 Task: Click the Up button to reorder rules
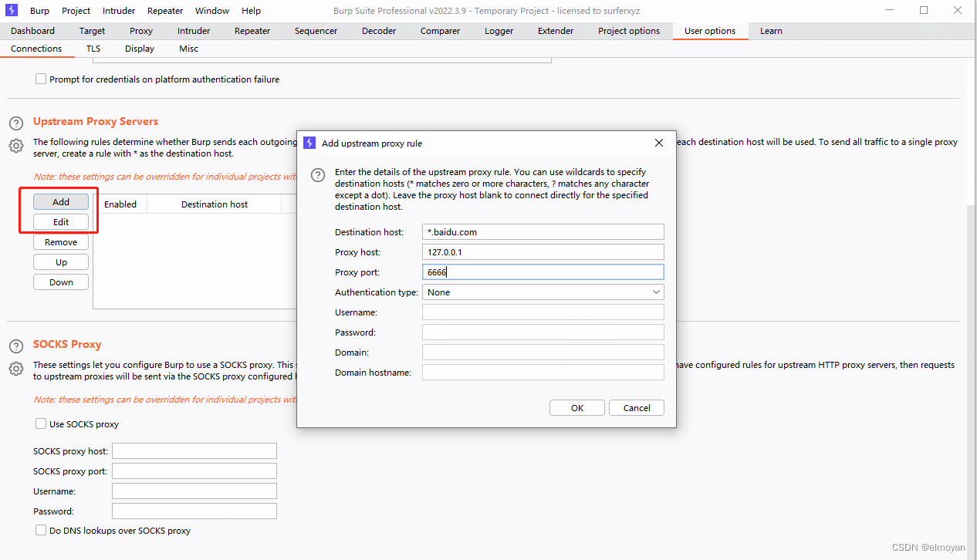point(61,262)
